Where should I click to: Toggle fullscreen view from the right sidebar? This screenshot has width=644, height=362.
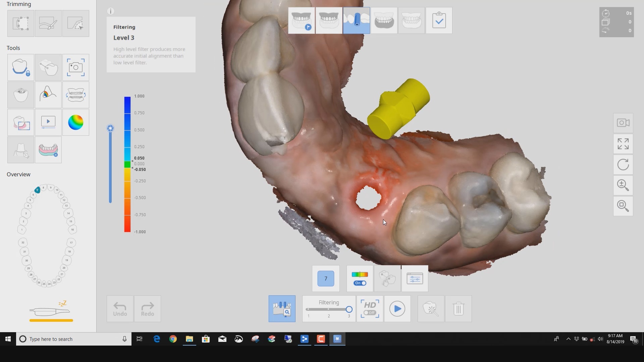point(623,143)
